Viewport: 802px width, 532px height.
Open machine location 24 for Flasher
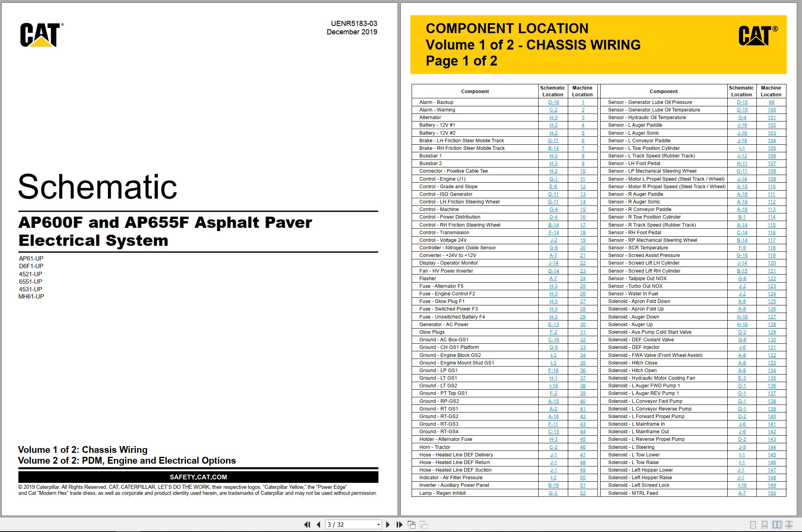click(x=583, y=279)
